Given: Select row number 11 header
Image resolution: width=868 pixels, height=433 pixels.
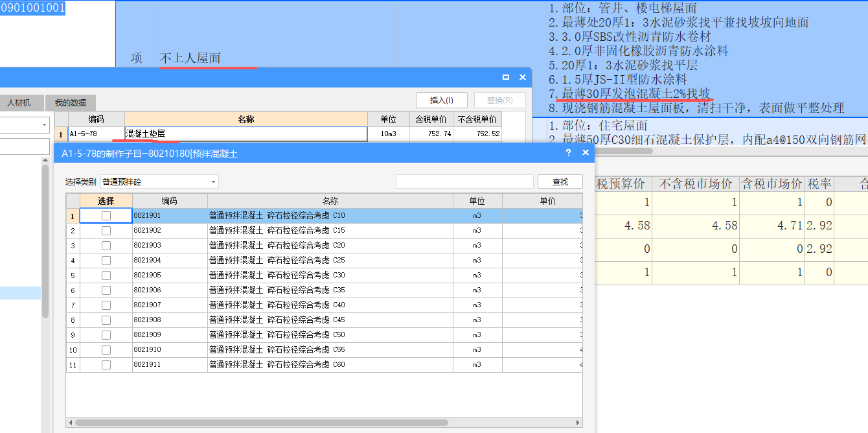Looking at the screenshot, I should click(x=73, y=364).
